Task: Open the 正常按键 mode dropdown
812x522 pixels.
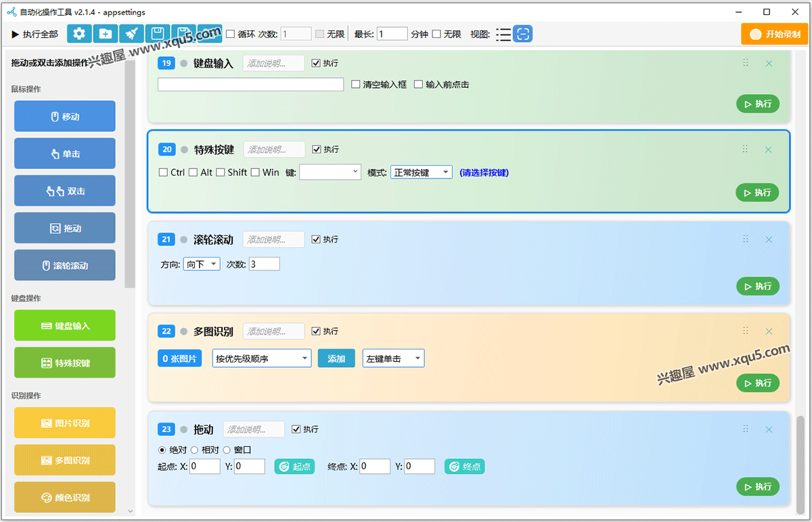Action: tap(421, 172)
